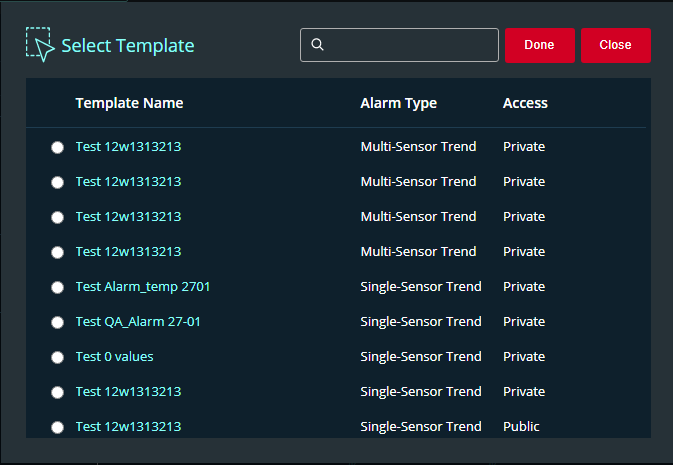Open the first Test 12w1313213 link

point(128,147)
